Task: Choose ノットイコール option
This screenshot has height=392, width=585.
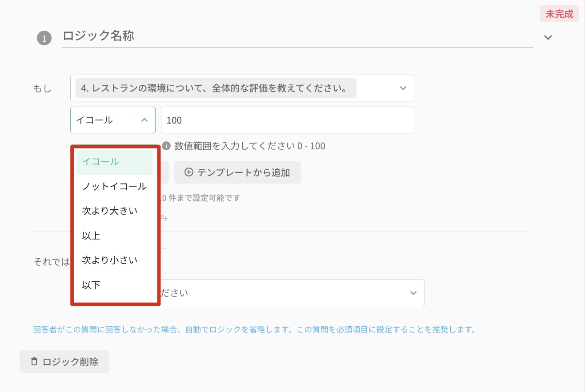Action: [x=114, y=186]
